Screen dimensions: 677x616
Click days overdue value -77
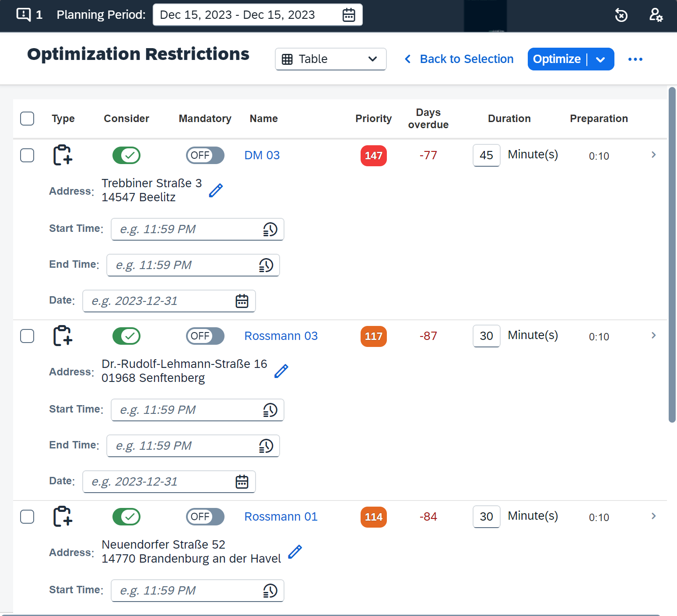click(x=428, y=155)
